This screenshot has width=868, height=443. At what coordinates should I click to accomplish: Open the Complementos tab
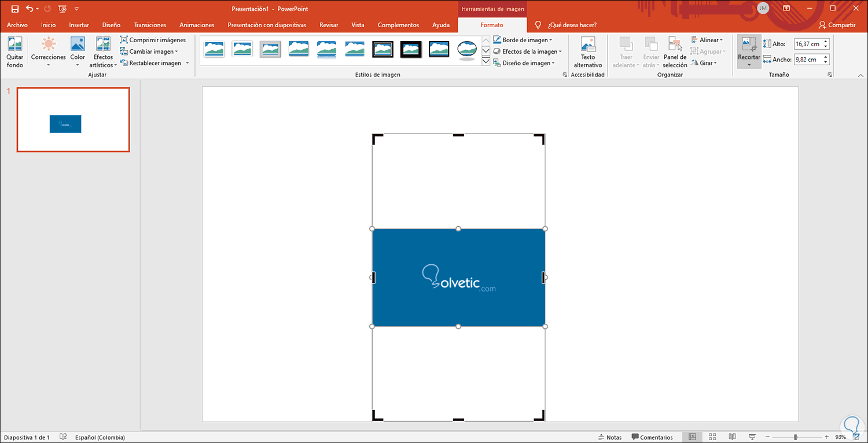(x=398, y=25)
